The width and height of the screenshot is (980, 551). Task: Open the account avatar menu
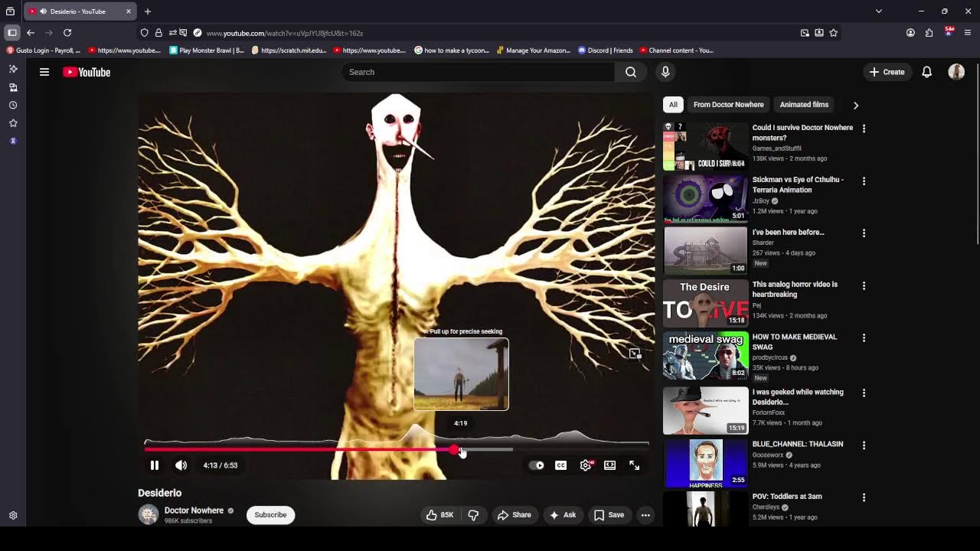coord(956,72)
